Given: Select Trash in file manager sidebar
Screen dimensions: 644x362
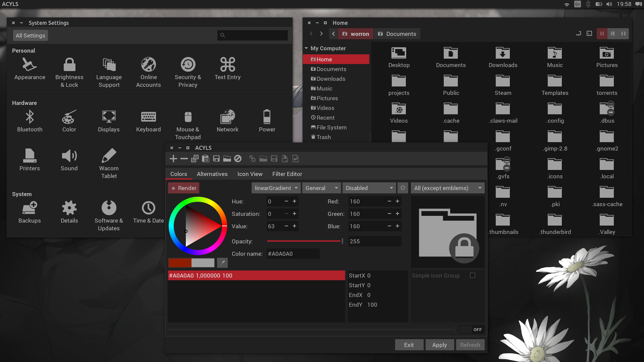Looking at the screenshot, I should pyautogui.click(x=336, y=137).
